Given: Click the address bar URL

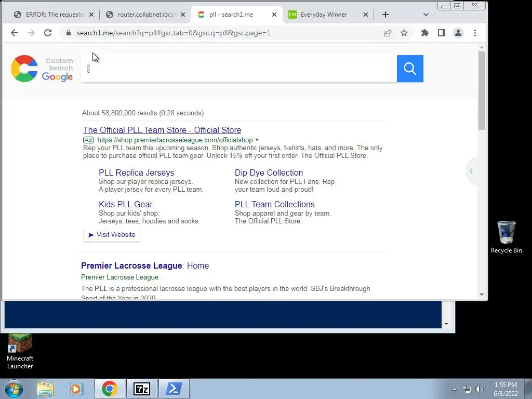Looking at the screenshot, I should [174, 33].
